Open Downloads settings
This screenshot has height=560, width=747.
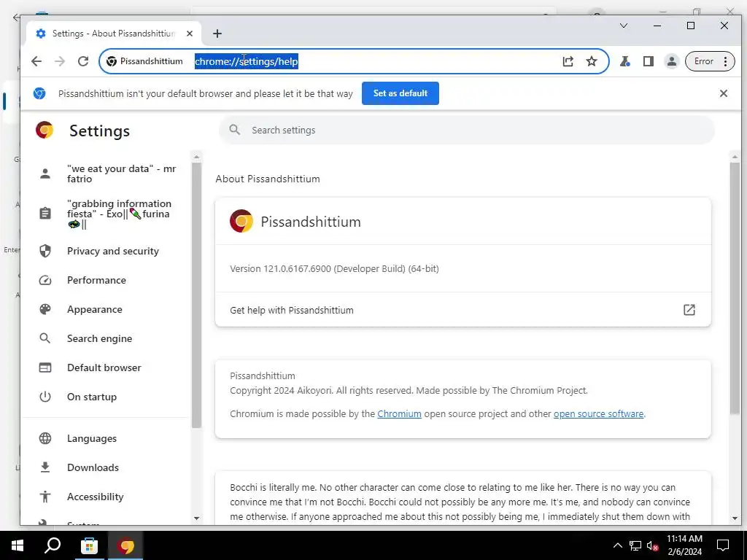click(x=105, y=467)
